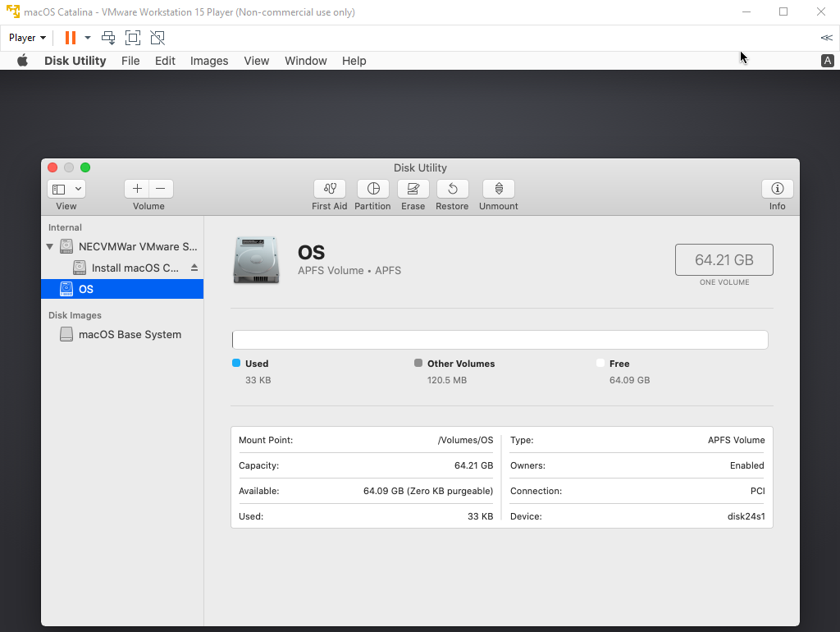Click the white Free legend swatch
This screenshot has width=840, height=632.
coord(600,363)
